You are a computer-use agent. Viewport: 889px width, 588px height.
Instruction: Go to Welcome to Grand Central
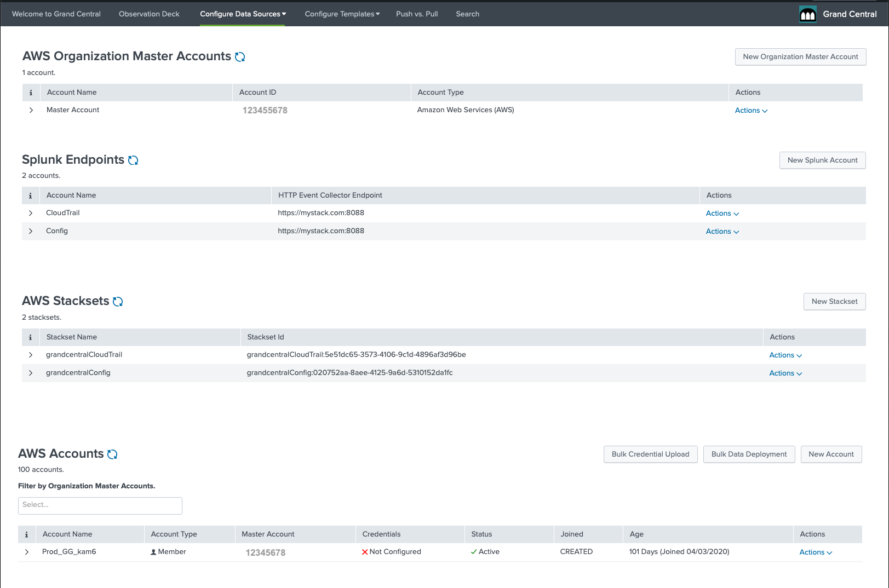coord(56,14)
